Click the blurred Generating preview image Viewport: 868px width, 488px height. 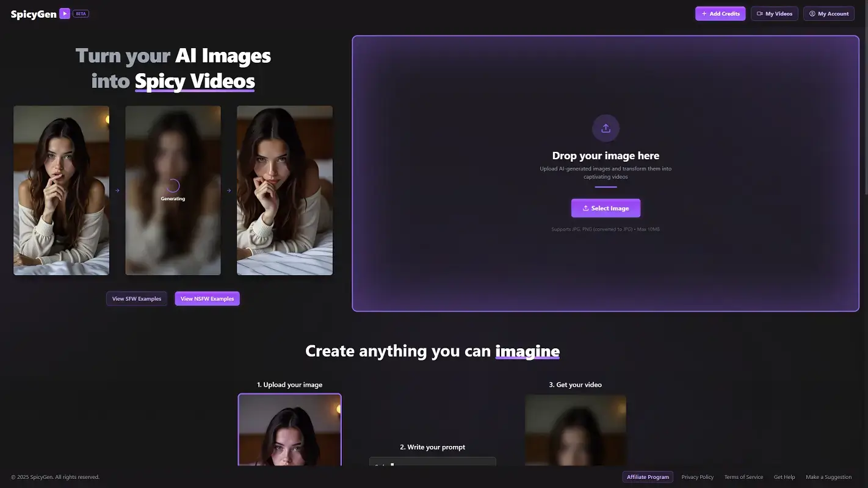pyautogui.click(x=173, y=190)
